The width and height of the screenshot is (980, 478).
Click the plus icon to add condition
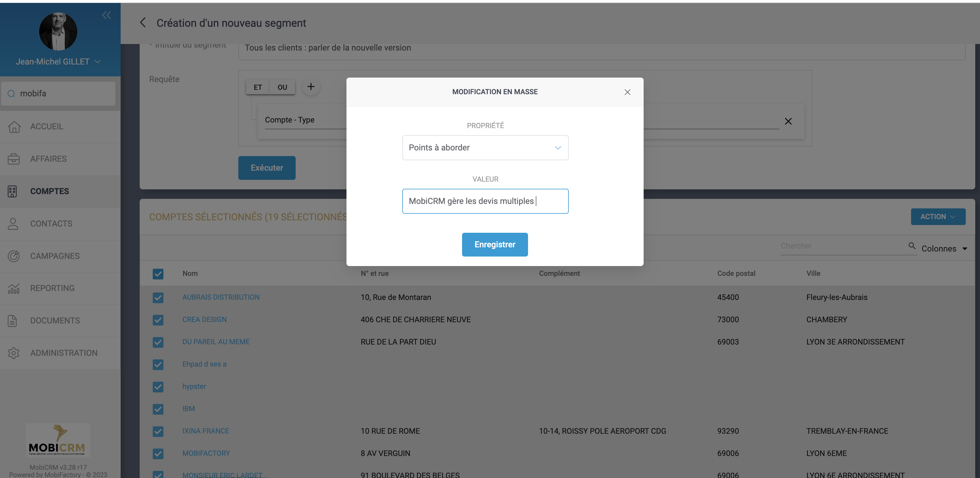311,87
